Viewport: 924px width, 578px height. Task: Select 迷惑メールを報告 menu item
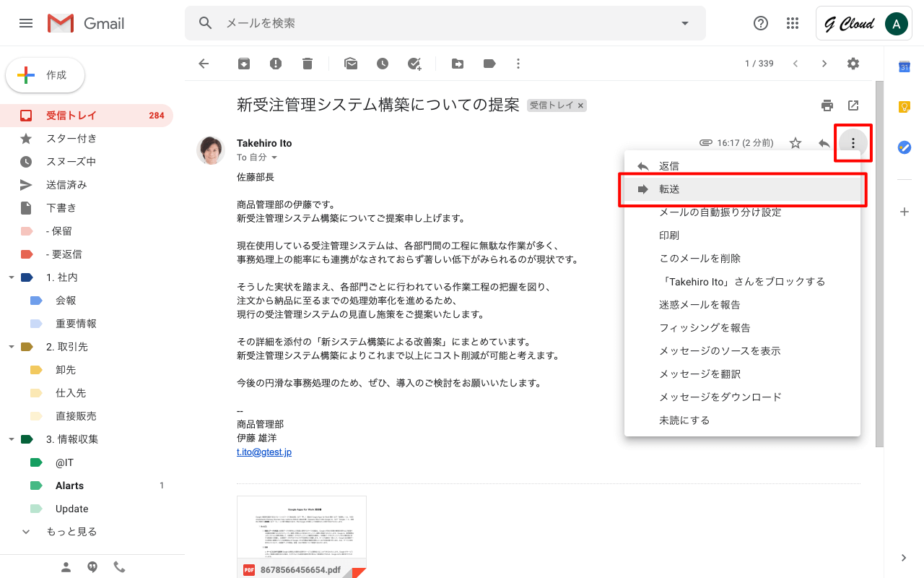[x=742, y=305]
